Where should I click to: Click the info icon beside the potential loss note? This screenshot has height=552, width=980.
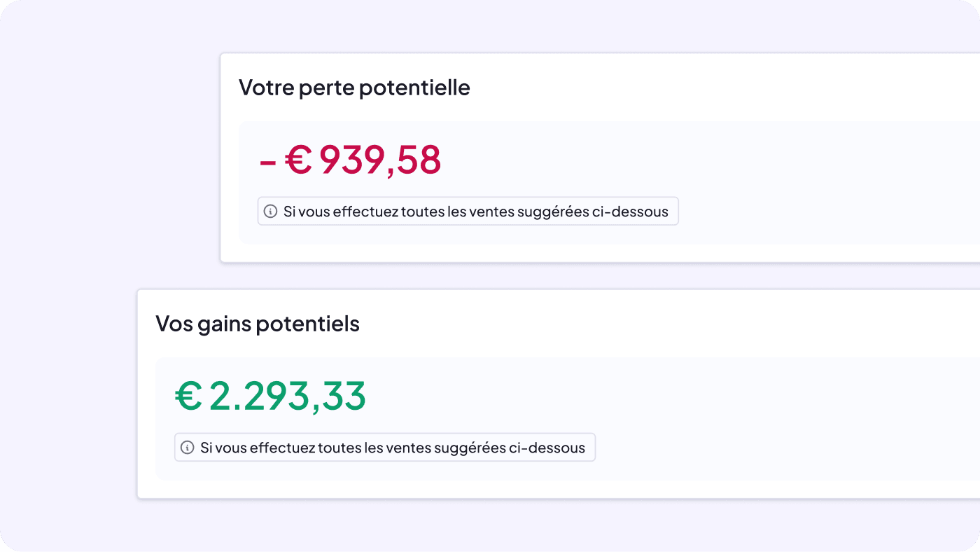pos(270,211)
